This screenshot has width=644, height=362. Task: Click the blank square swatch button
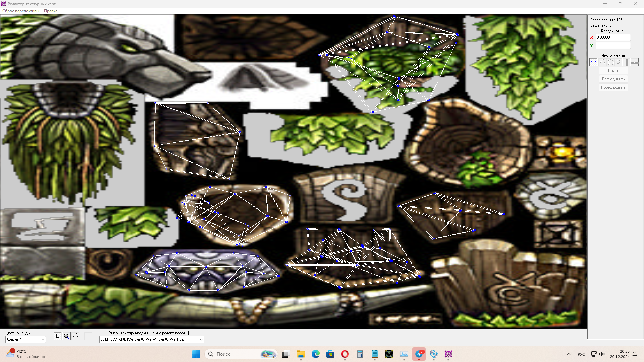pos(88,336)
